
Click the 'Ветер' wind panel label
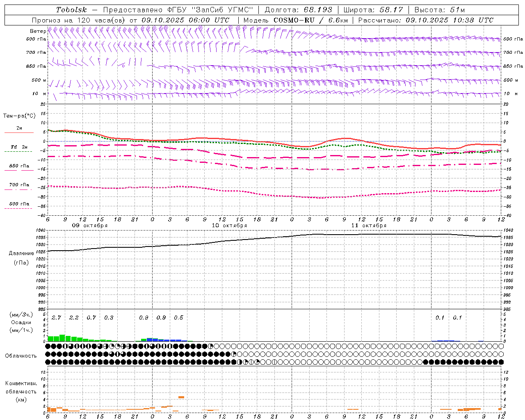coord(38,31)
